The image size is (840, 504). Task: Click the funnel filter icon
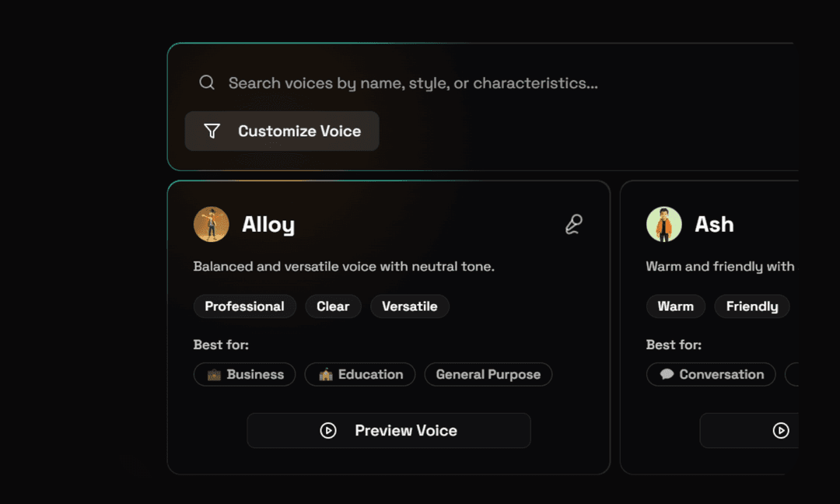click(212, 131)
